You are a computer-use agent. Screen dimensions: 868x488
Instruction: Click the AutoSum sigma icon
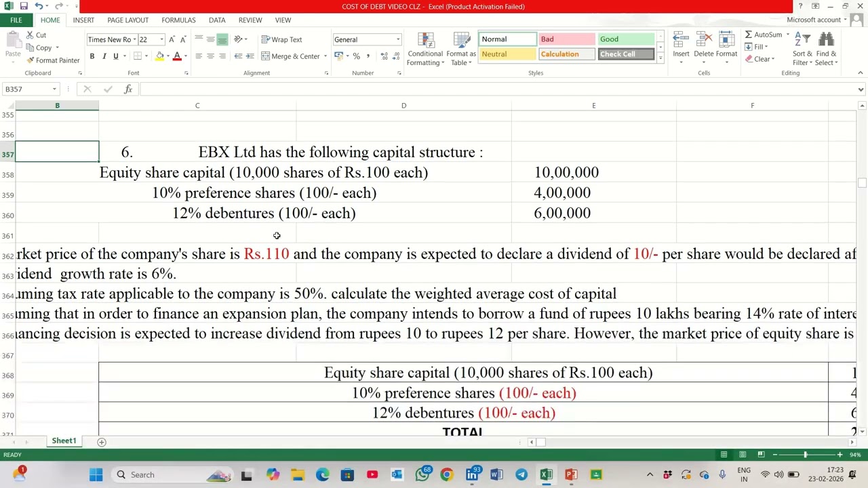(x=749, y=35)
